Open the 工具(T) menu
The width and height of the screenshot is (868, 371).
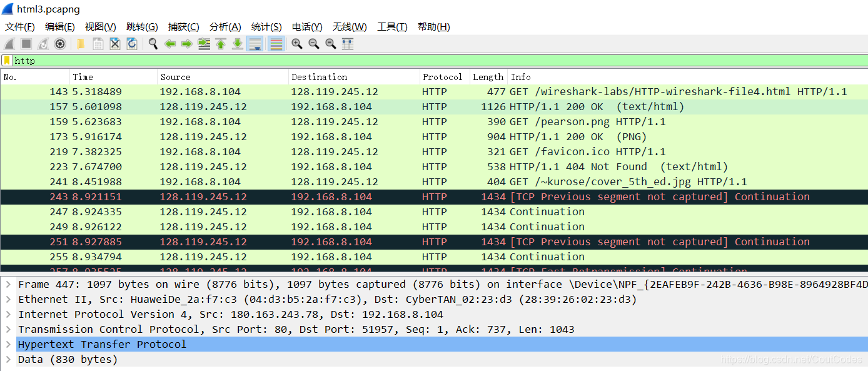click(x=392, y=27)
